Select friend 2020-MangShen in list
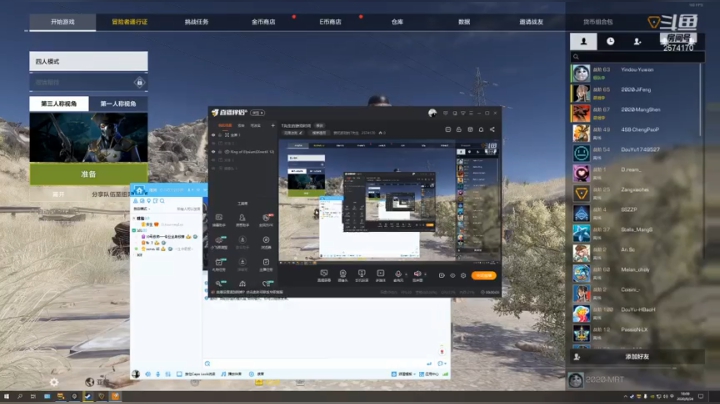 636,113
